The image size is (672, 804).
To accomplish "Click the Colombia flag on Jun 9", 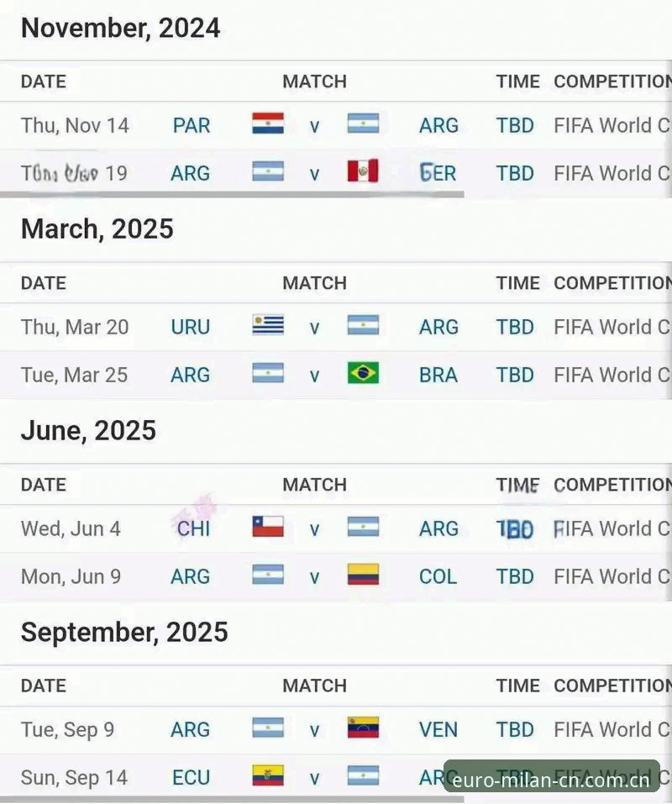I will tap(363, 575).
